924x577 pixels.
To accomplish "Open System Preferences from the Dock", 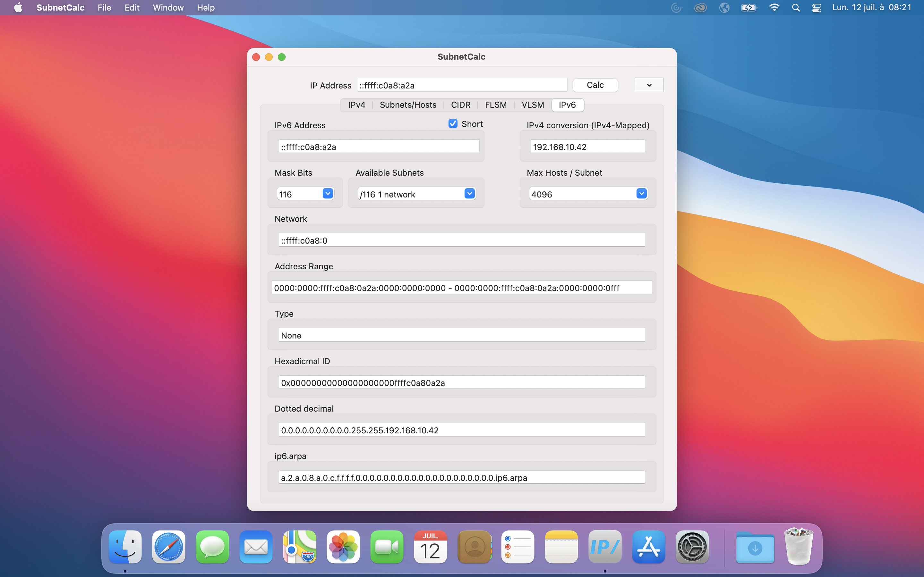I will pyautogui.click(x=693, y=547).
